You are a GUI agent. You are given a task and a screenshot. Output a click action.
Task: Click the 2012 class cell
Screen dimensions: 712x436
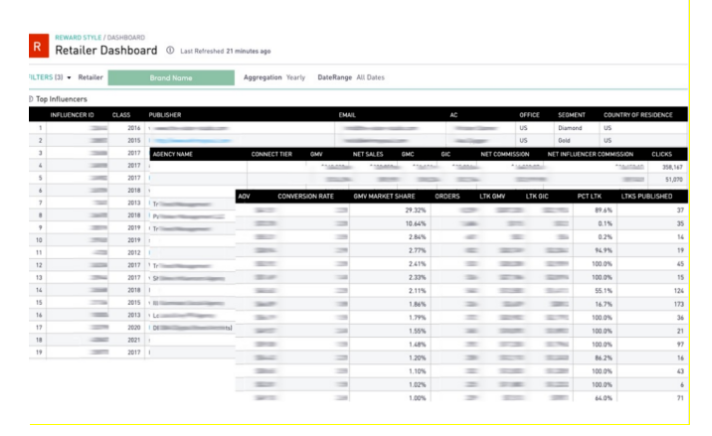(134, 253)
